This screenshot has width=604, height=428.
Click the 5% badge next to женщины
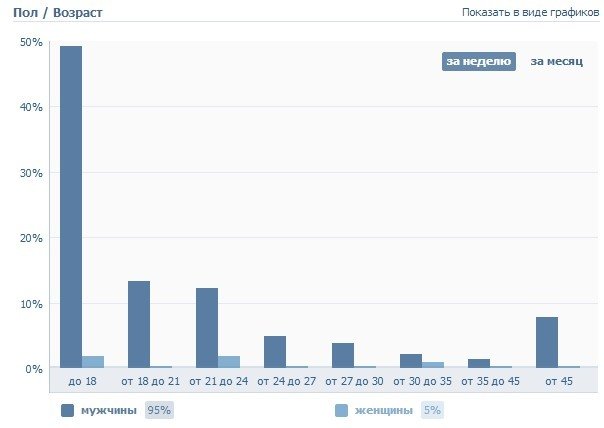431,410
